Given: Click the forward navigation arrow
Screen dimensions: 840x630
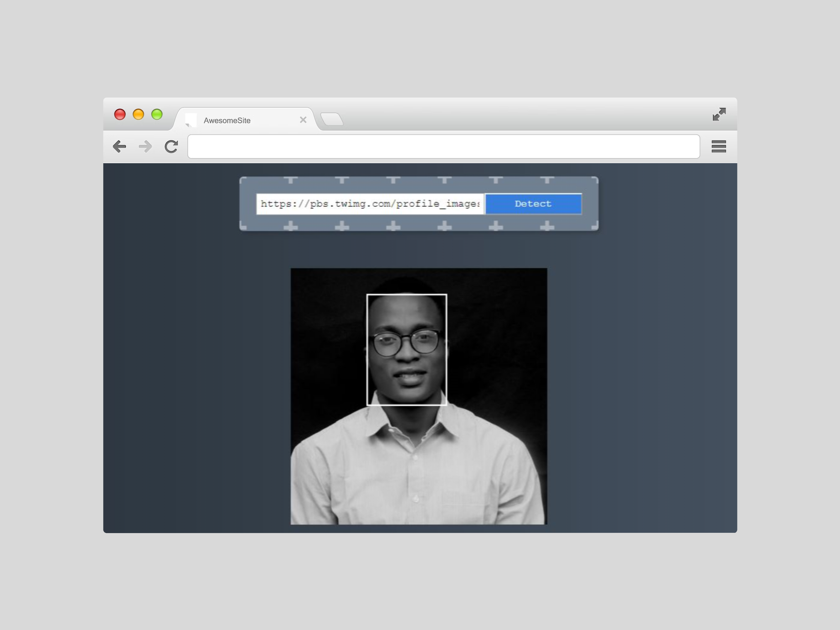Looking at the screenshot, I should (145, 147).
